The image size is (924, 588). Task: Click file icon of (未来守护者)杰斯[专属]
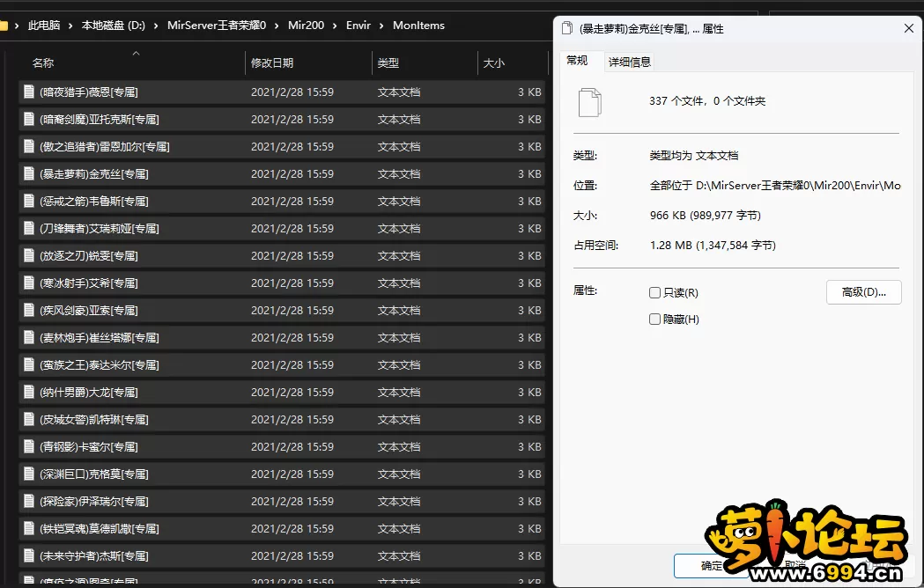[28, 555]
